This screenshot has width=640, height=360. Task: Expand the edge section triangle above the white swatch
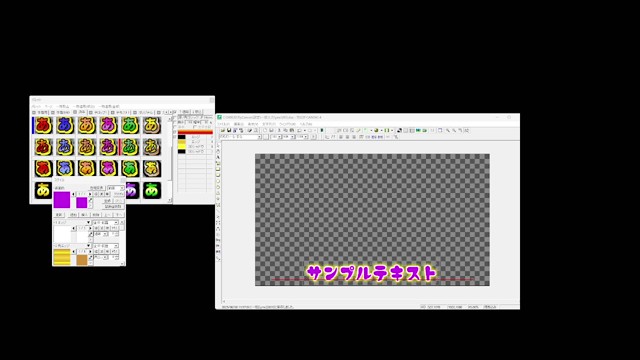89,222
